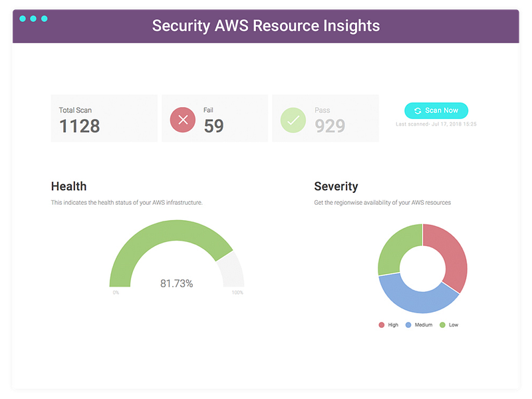Click the green Pass checkmark icon

point(293,120)
